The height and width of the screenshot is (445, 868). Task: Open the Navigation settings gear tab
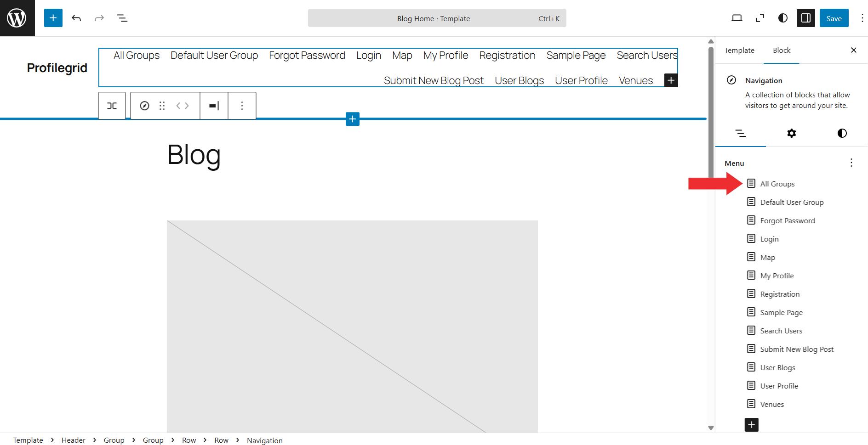tap(791, 133)
